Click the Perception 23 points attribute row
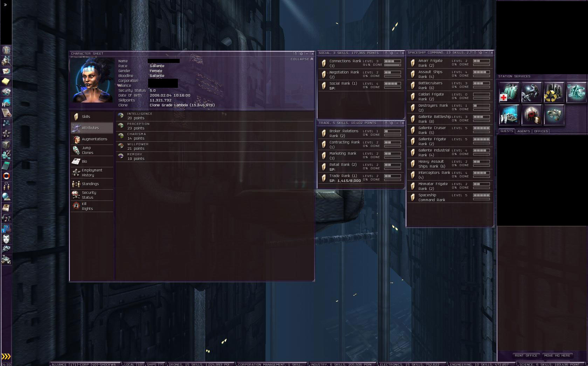588x366 pixels. coord(215,126)
